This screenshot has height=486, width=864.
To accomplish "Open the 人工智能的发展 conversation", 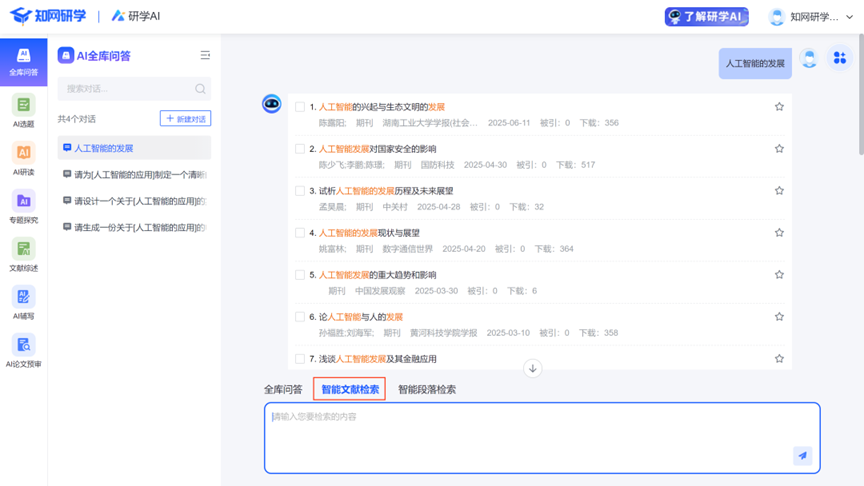I will (134, 148).
